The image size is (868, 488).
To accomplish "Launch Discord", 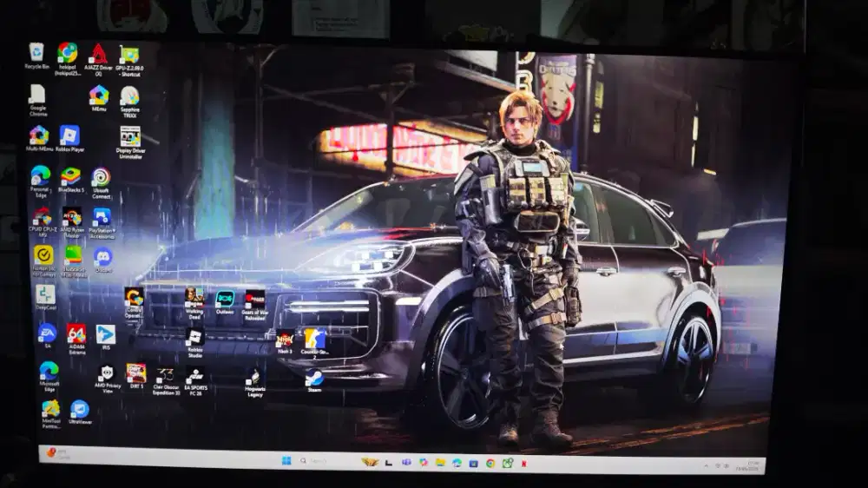I will tap(103, 260).
